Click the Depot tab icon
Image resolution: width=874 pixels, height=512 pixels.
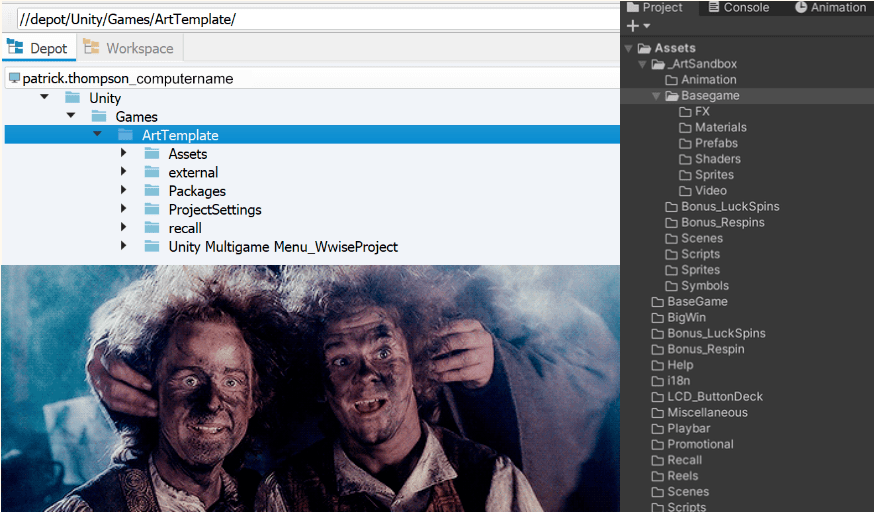pyautogui.click(x=15, y=47)
